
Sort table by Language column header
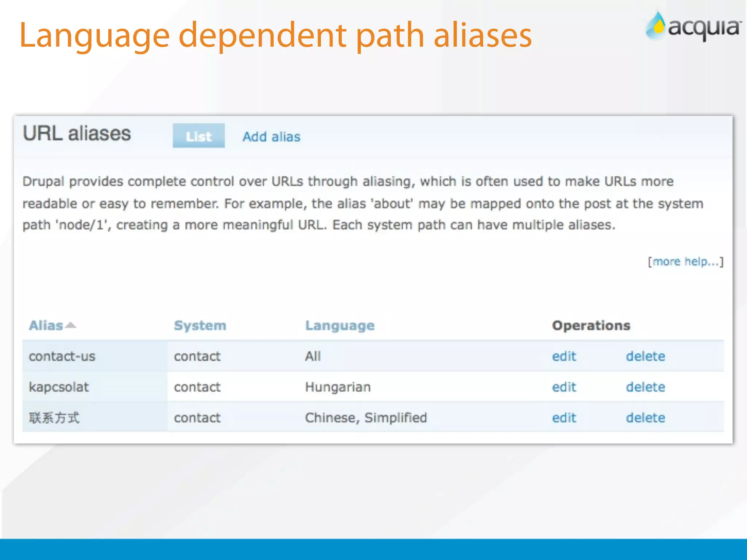click(340, 325)
